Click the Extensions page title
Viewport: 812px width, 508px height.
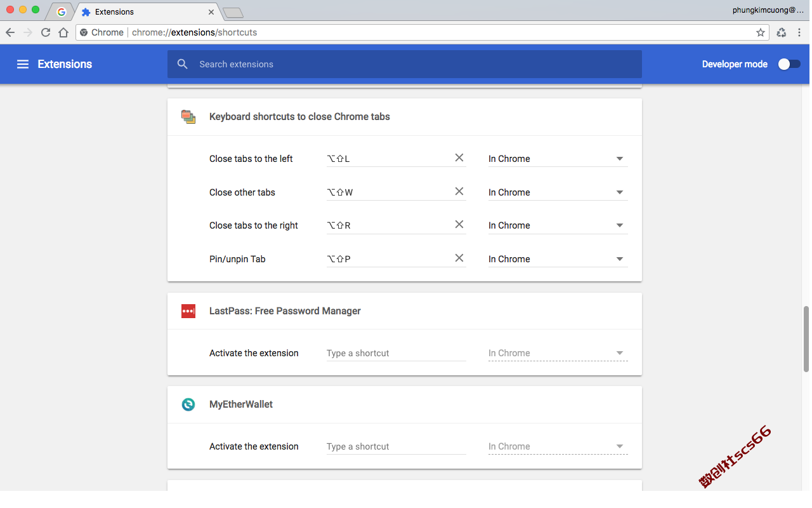point(65,64)
